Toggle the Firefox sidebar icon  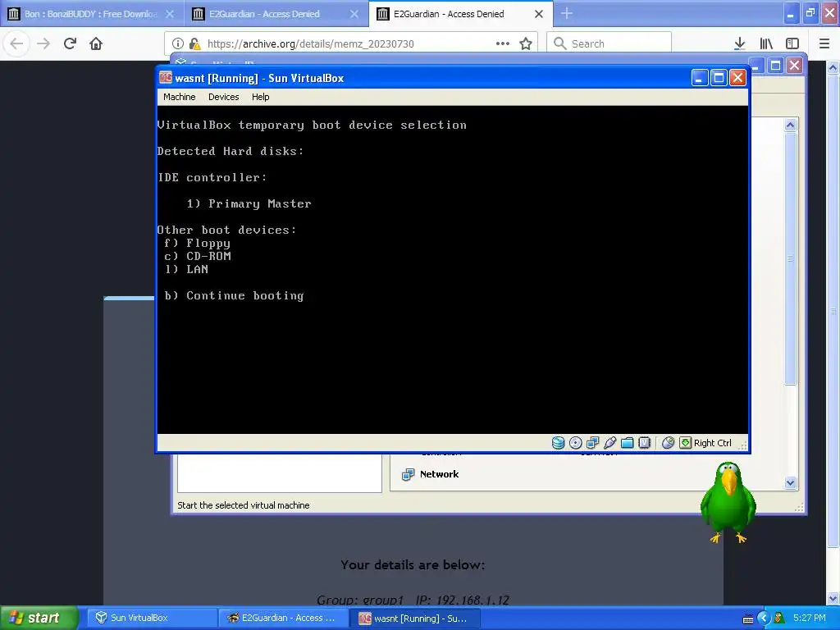point(792,43)
